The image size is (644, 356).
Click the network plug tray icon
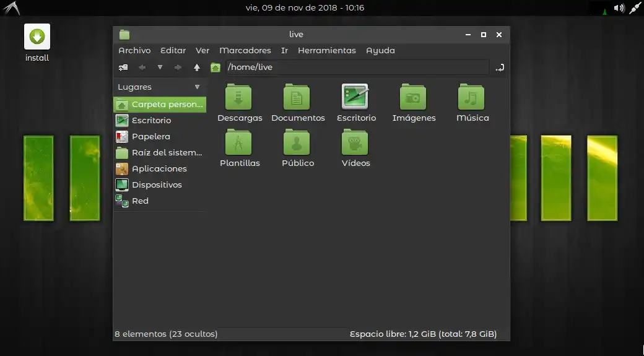(635, 8)
